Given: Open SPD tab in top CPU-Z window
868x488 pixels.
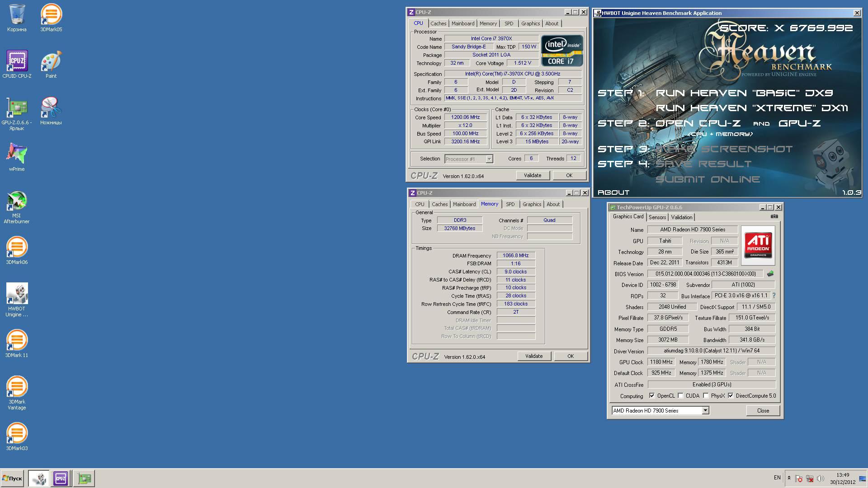Looking at the screenshot, I should pyautogui.click(x=509, y=23).
